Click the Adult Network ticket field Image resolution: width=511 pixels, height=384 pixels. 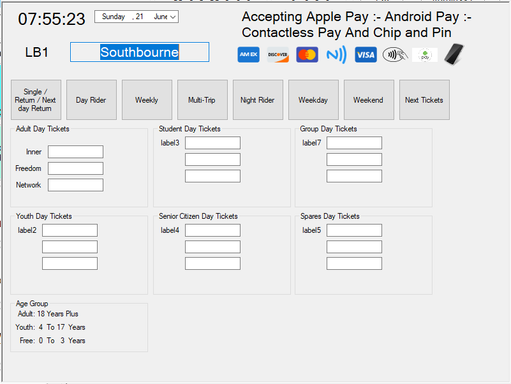pyautogui.click(x=76, y=185)
